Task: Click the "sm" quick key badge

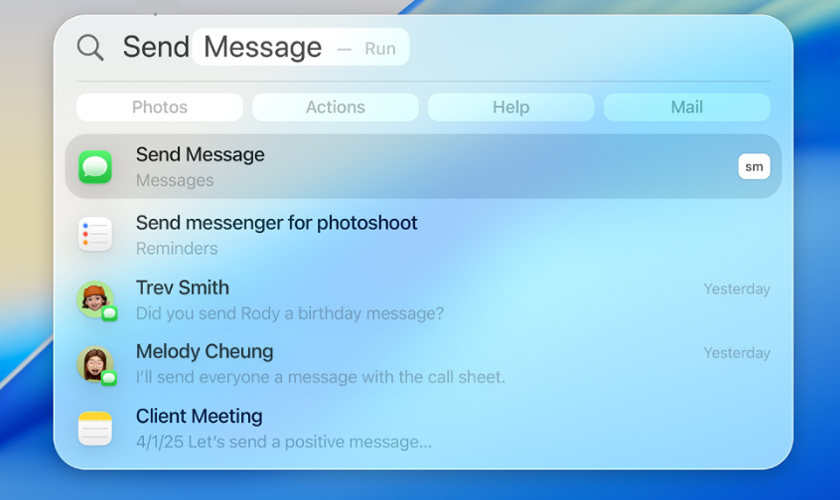Action: tap(754, 167)
